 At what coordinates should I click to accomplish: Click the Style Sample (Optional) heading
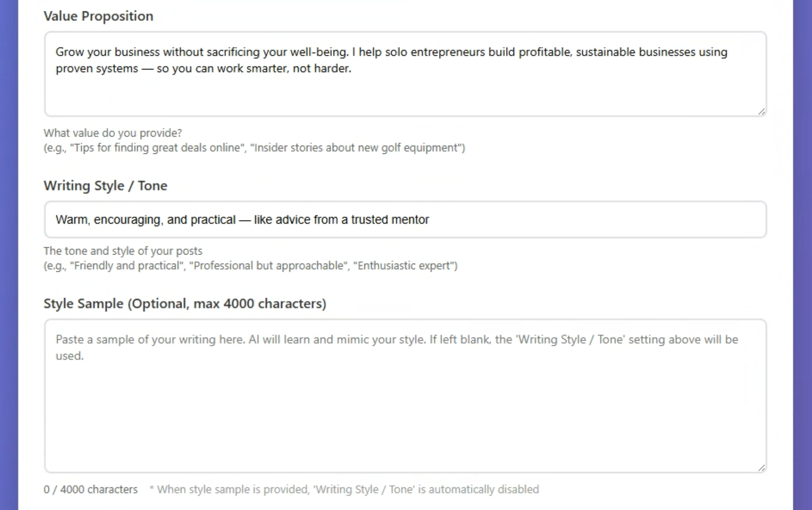point(185,303)
